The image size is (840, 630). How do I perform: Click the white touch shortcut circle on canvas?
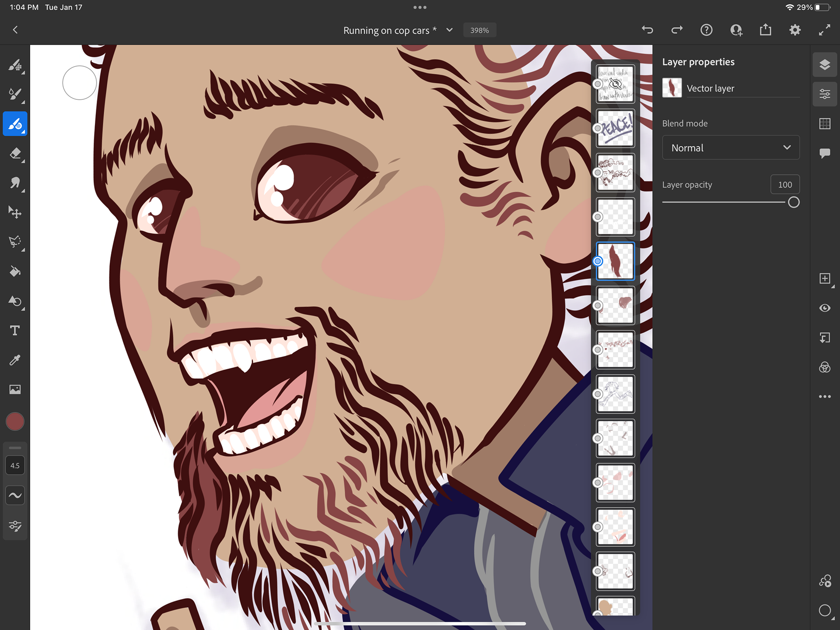click(x=80, y=83)
